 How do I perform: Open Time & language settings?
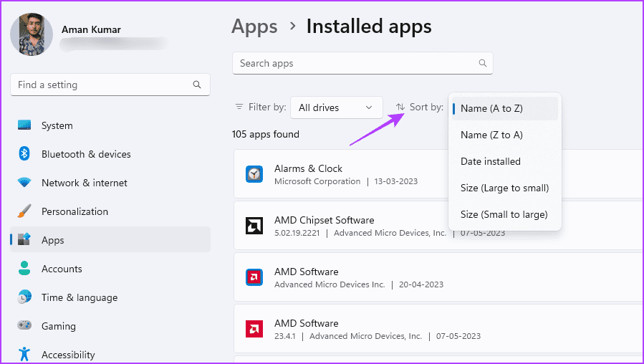(x=110, y=297)
